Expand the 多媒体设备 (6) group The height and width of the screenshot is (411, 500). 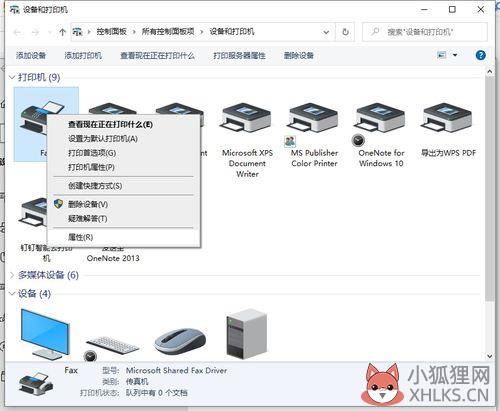[12, 275]
